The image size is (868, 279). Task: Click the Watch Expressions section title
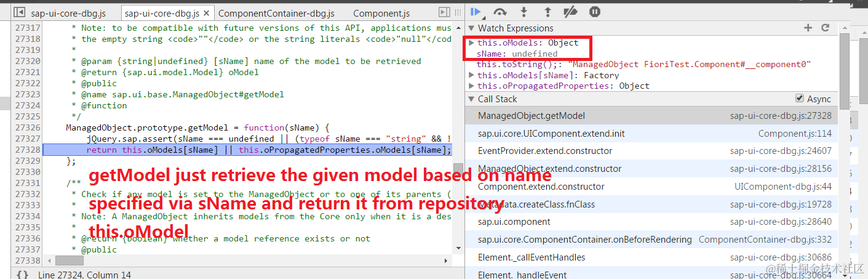coord(516,28)
